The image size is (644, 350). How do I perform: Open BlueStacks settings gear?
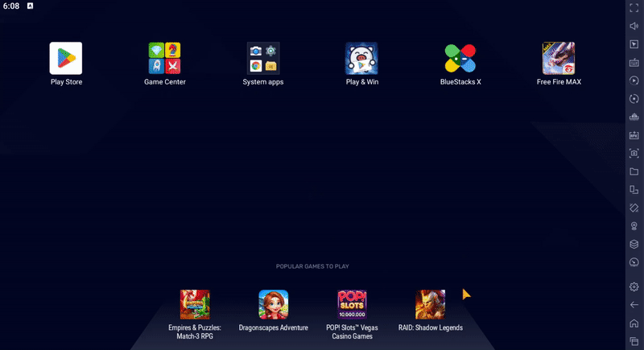pyautogui.click(x=634, y=286)
